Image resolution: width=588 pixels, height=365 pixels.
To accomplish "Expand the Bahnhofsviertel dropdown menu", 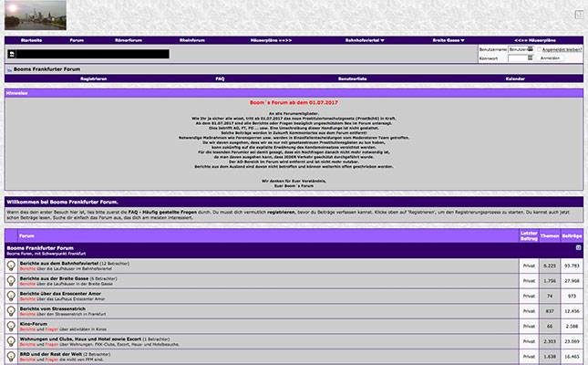I will click(365, 40).
